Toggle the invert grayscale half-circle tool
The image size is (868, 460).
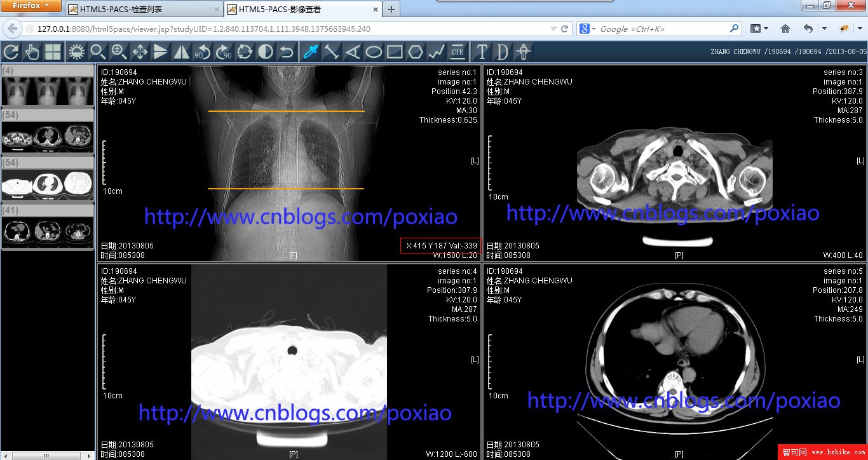click(266, 52)
